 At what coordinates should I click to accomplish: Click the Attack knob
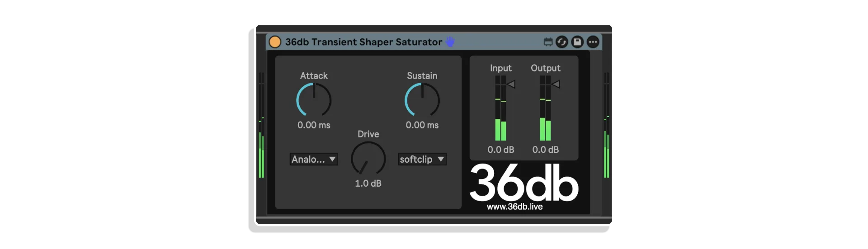coord(314,100)
